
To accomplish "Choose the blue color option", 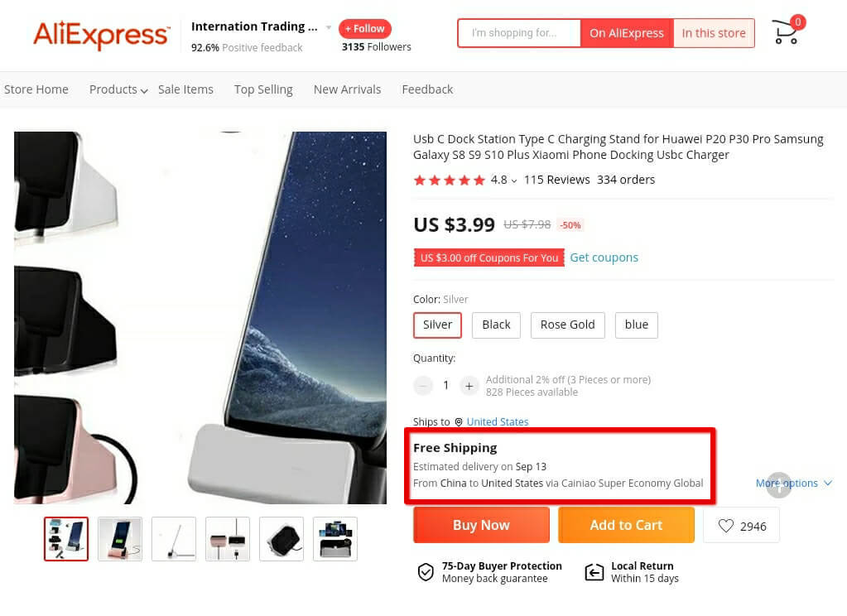I will coord(637,325).
